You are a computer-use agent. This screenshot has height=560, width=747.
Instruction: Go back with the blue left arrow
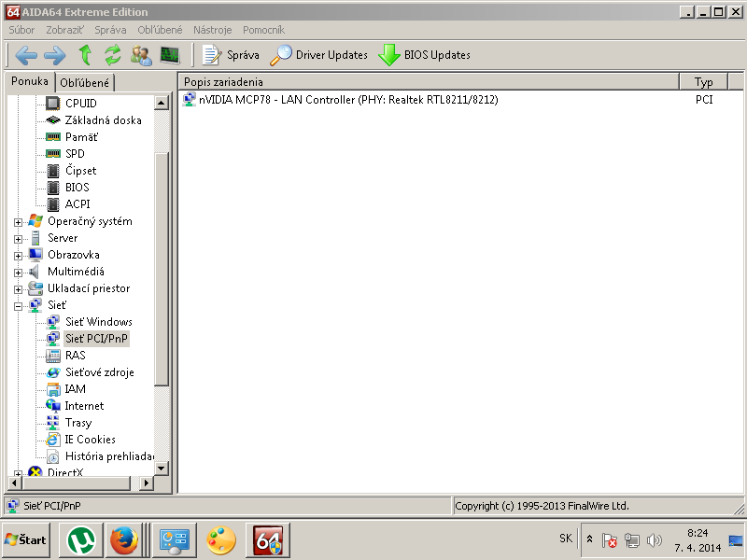tap(26, 55)
